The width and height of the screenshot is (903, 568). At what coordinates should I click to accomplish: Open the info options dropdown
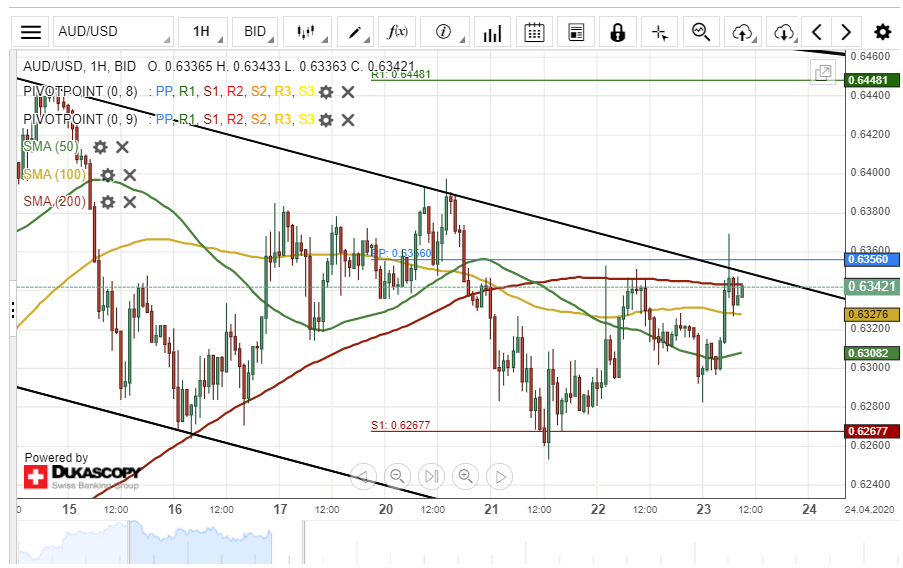point(445,32)
